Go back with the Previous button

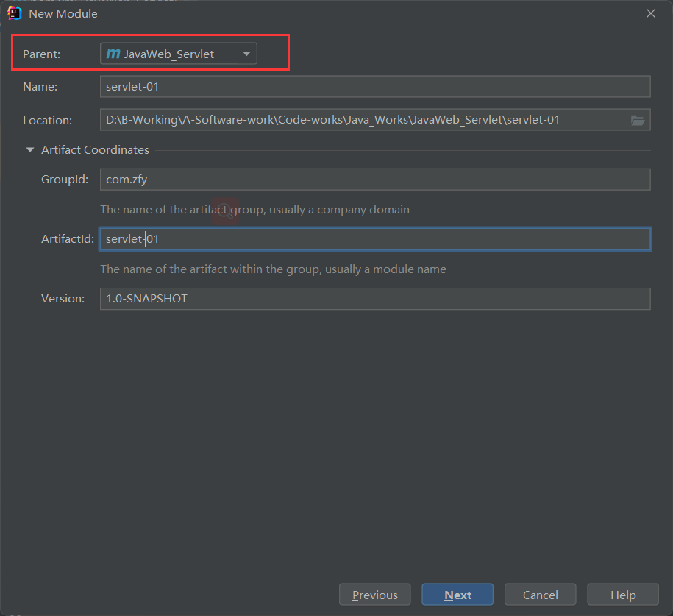[x=375, y=595]
